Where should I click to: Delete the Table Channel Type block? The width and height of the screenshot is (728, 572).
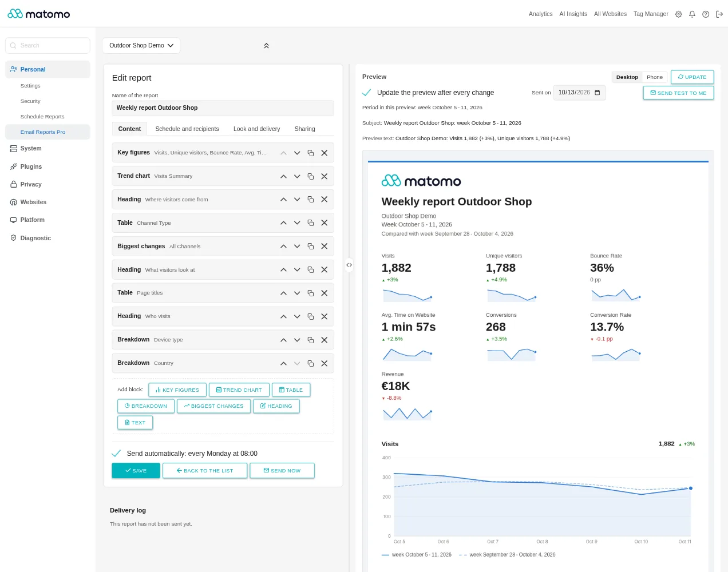(x=325, y=223)
